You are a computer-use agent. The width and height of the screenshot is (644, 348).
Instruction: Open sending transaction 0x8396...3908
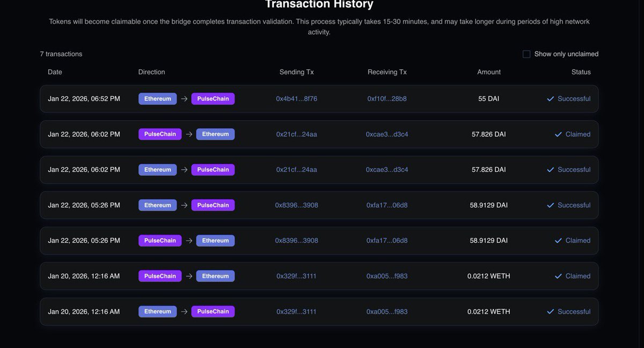(x=296, y=204)
